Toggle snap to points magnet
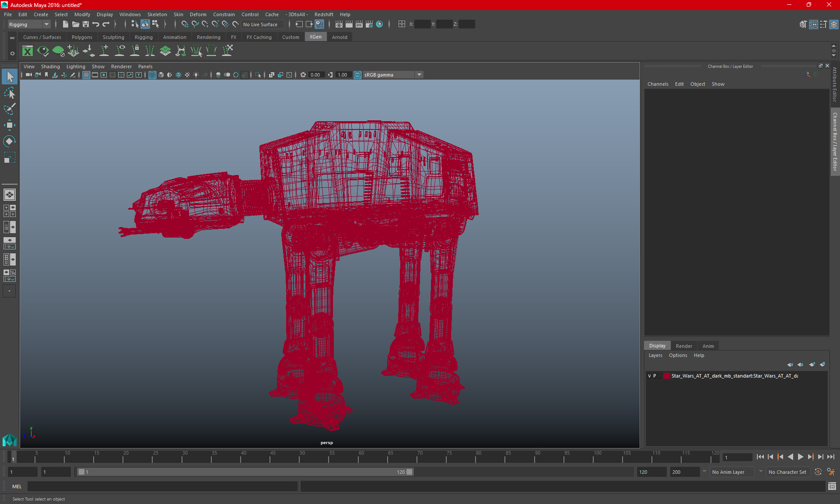840x504 pixels. (x=205, y=24)
